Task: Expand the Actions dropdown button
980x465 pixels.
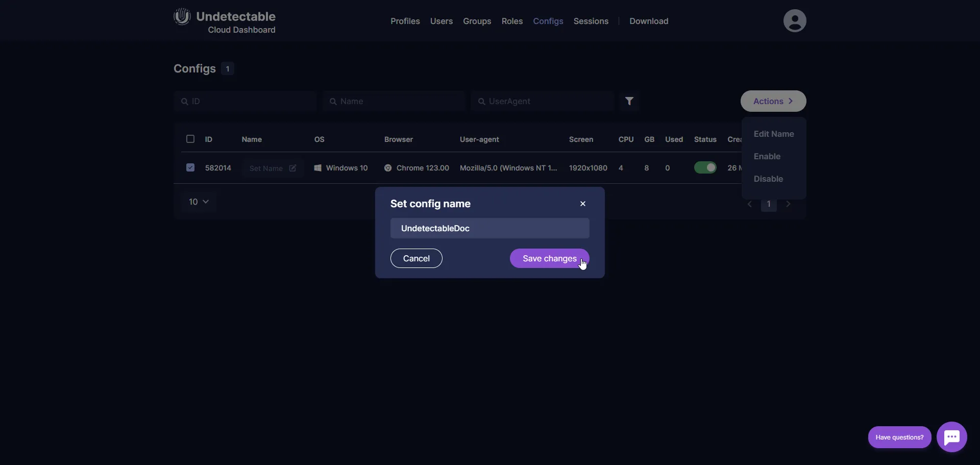Action: coord(773,101)
